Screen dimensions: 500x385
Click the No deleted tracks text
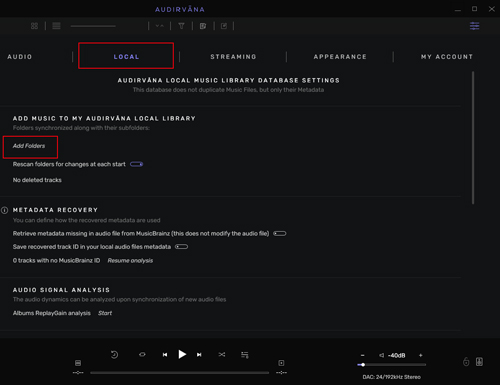(x=37, y=180)
